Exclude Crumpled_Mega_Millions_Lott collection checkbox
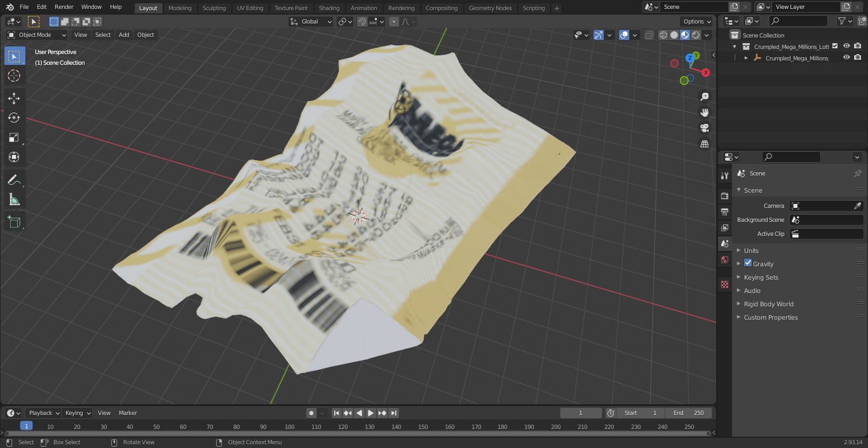This screenshot has width=868, height=448. [835, 46]
